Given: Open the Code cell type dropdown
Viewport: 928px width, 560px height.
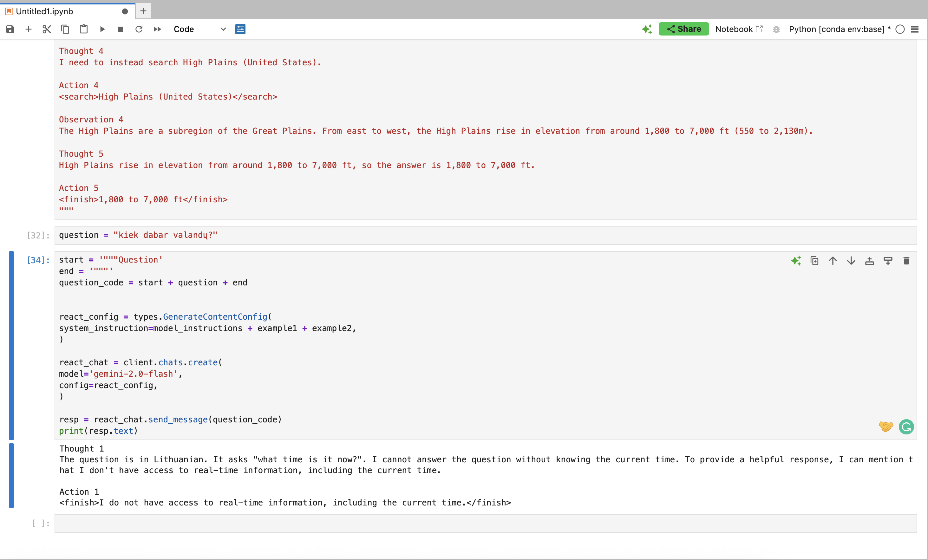Looking at the screenshot, I should (x=199, y=29).
